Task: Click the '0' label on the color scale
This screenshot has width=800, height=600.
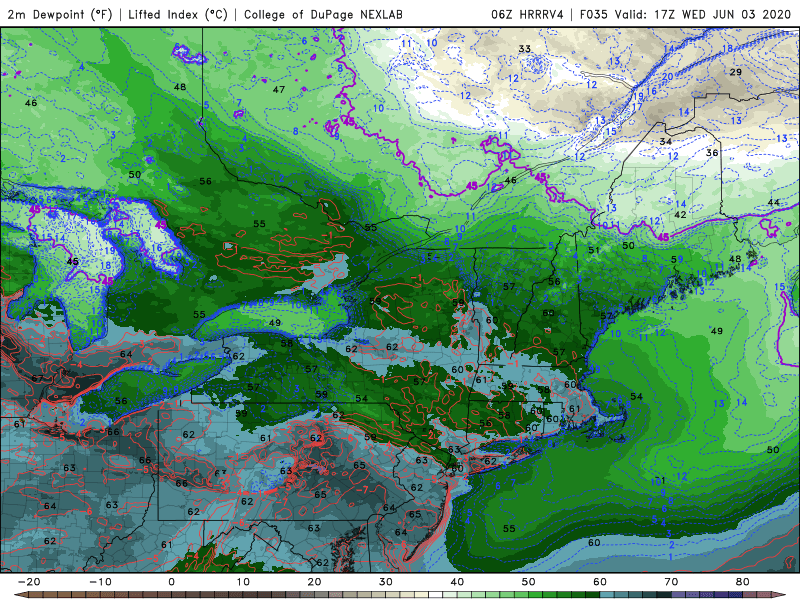Action: click(171, 582)
